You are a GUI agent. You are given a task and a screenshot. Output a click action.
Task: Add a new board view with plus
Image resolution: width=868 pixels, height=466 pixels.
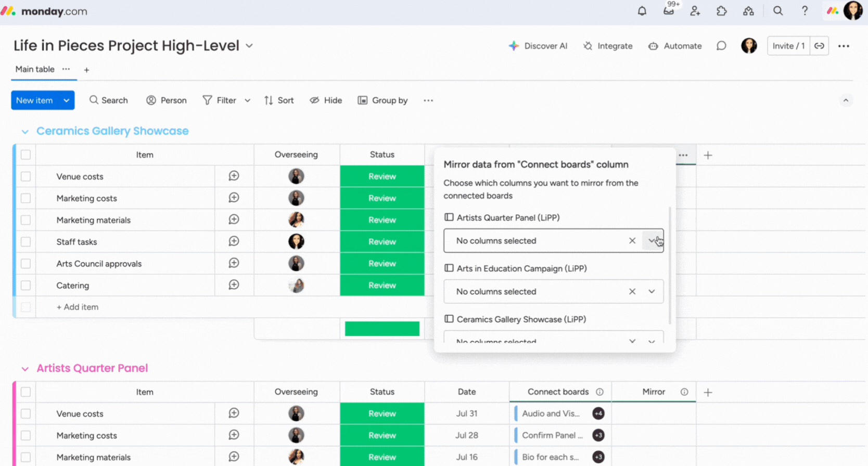point(86,70)
